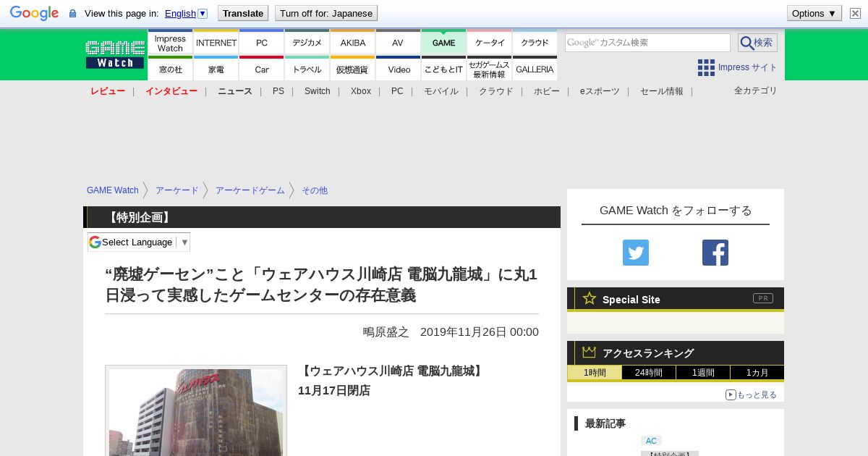Click the Impress site grid icon

pyautogui.click(x=706, y=67)
